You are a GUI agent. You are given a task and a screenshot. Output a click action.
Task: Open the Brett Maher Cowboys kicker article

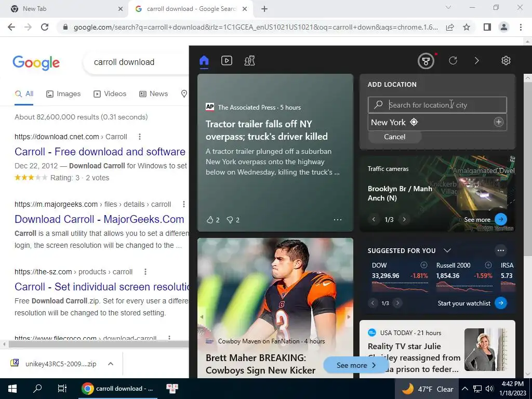point(261,364)
